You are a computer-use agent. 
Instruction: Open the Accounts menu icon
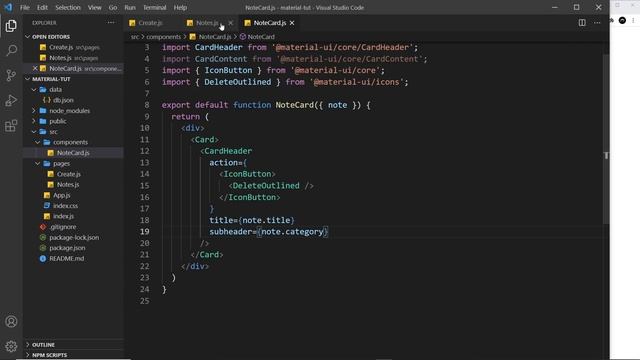[11, 322]
